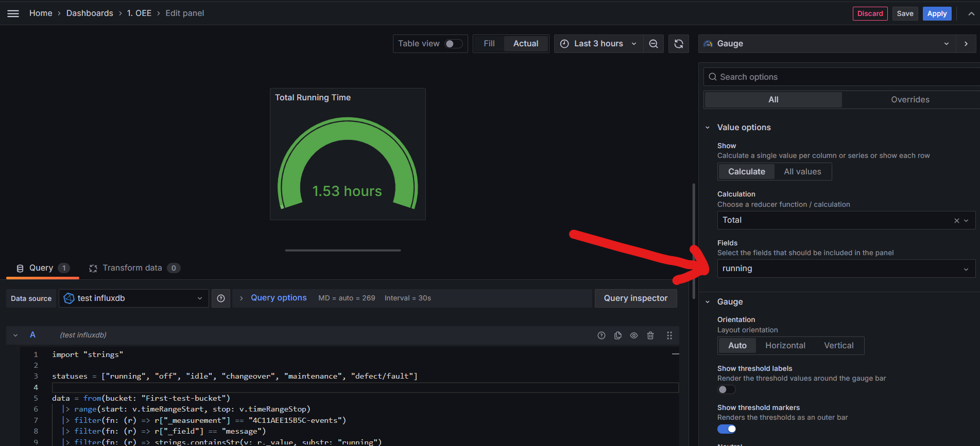Enable Show threshold labels switch
This screenshot has height=446, width=980.
[727, 389]
